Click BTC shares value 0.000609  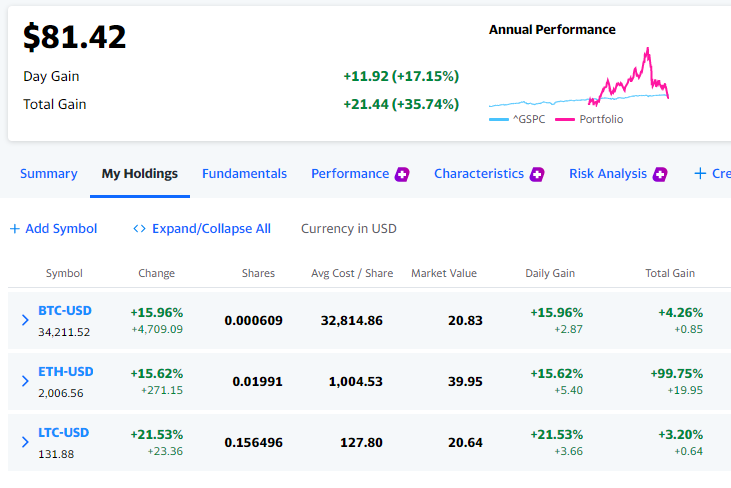[x=253, y=321]
